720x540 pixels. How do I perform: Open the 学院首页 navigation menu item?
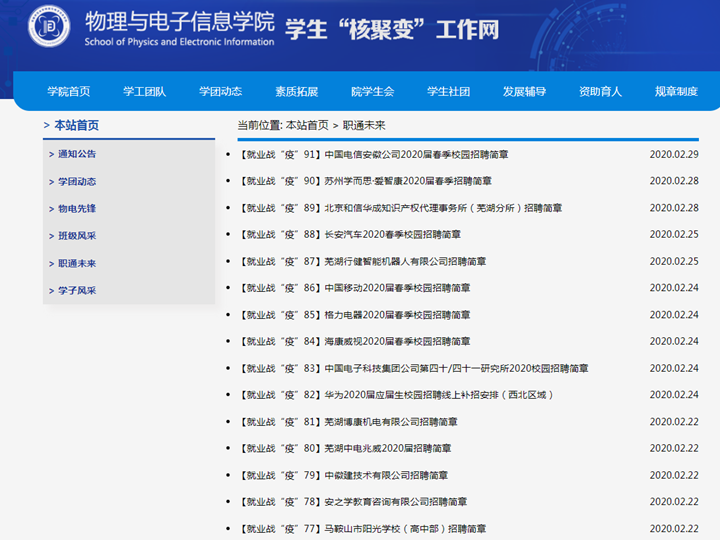point(68,91)
